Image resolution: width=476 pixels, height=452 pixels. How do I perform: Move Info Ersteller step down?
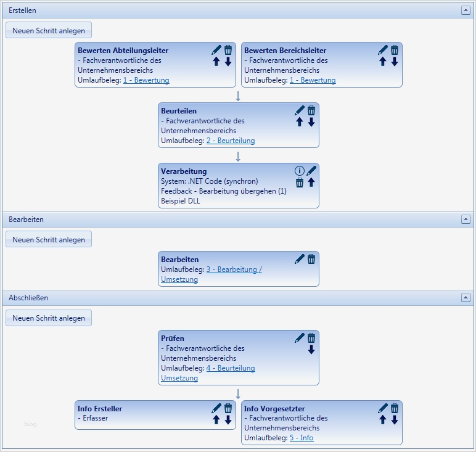coord(228,420)
